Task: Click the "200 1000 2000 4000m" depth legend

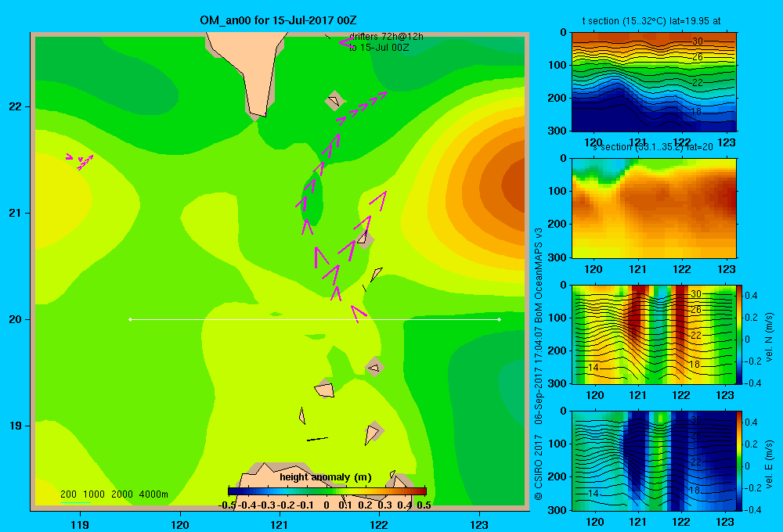Action: 114,494
